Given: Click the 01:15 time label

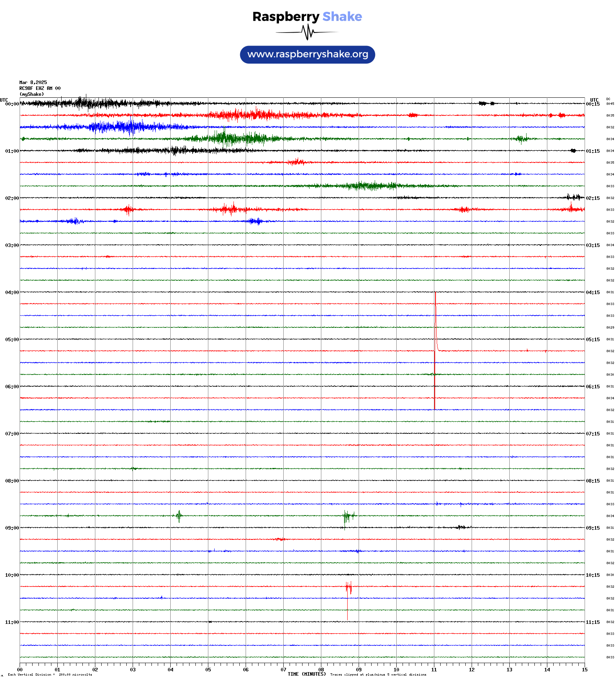Looking at the screenshot, I should coord(593,151).
